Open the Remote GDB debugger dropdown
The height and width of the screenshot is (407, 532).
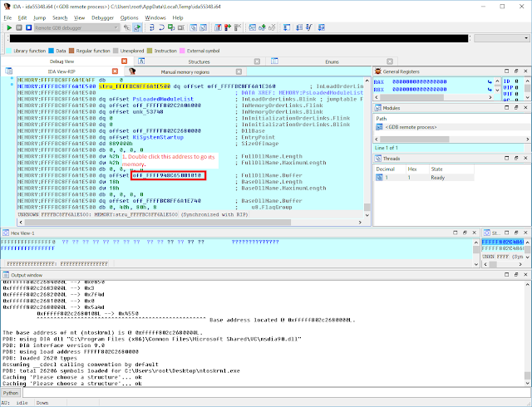[76, 27]
